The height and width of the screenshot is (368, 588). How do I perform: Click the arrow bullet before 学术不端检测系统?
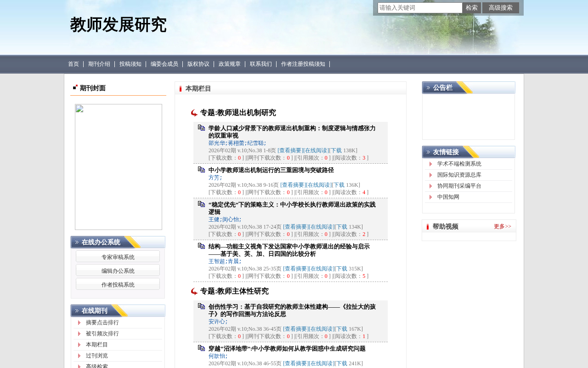click(430, 164)
